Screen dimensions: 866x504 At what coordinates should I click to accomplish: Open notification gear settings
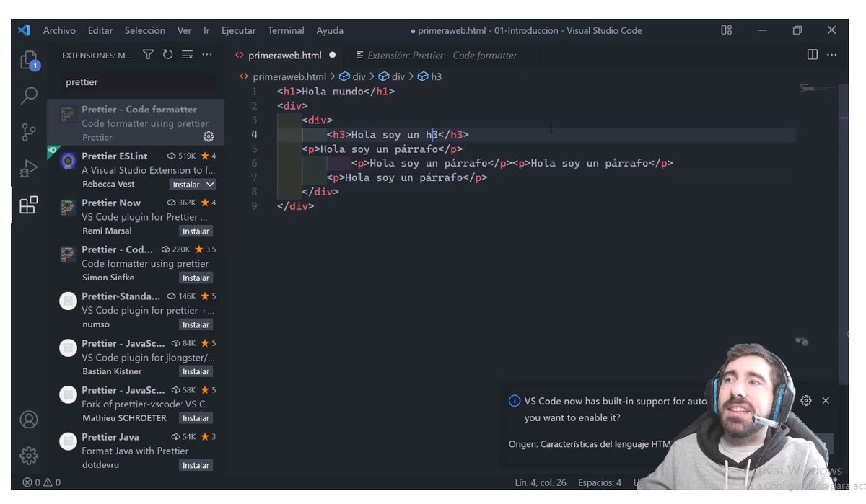[806, 401]
